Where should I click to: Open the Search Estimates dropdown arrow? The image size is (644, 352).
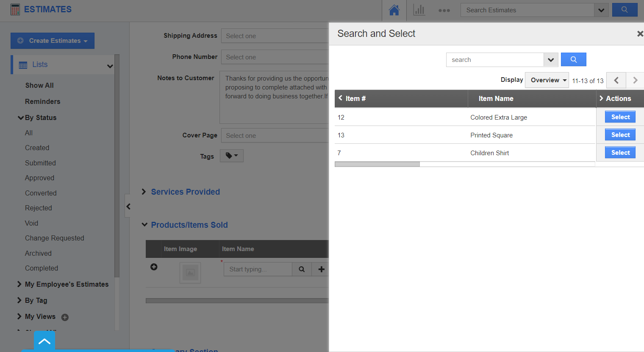[x=601, y=10]
